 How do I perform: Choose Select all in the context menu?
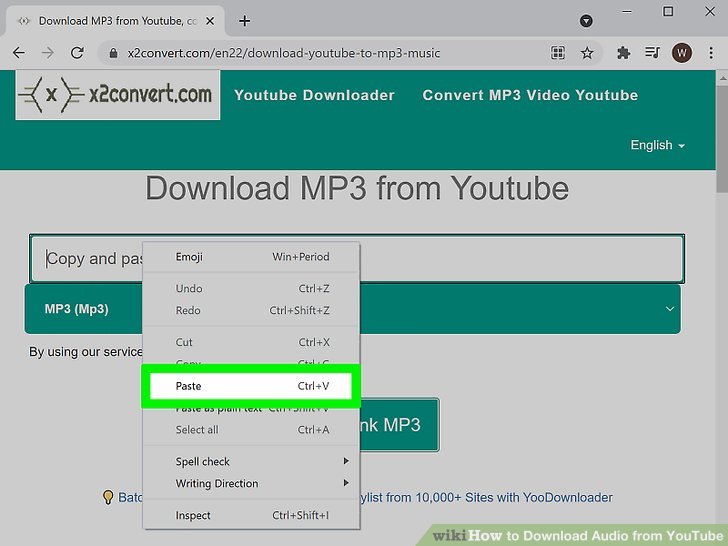tap(251, 430)
